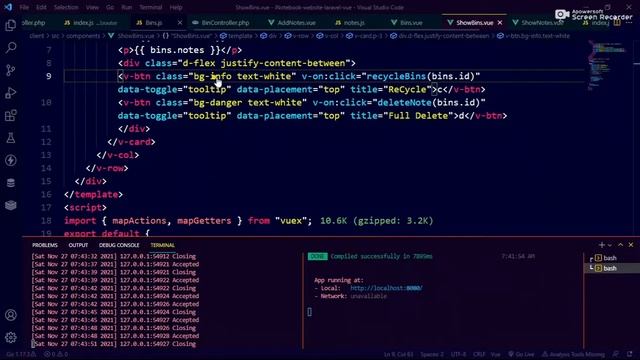The height and width of the screenshot is (360, 640).
Task: Open the Go menu
Action: (x=110, y=7)
